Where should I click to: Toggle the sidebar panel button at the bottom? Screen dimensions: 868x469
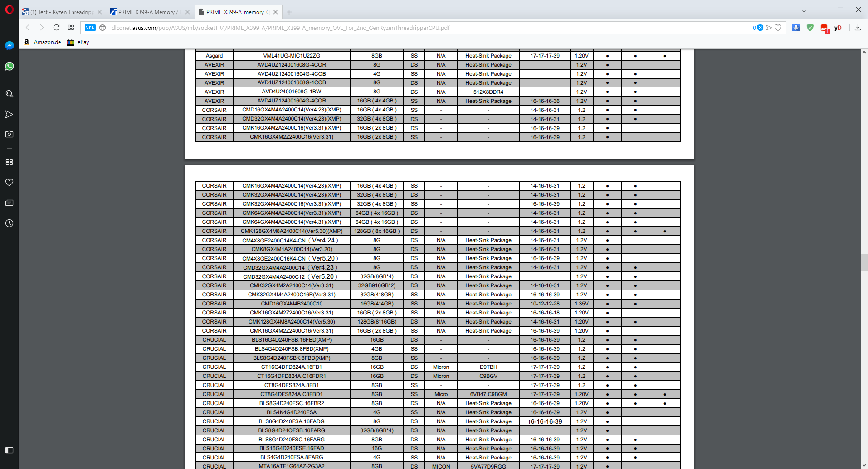(x=9, y=450)
